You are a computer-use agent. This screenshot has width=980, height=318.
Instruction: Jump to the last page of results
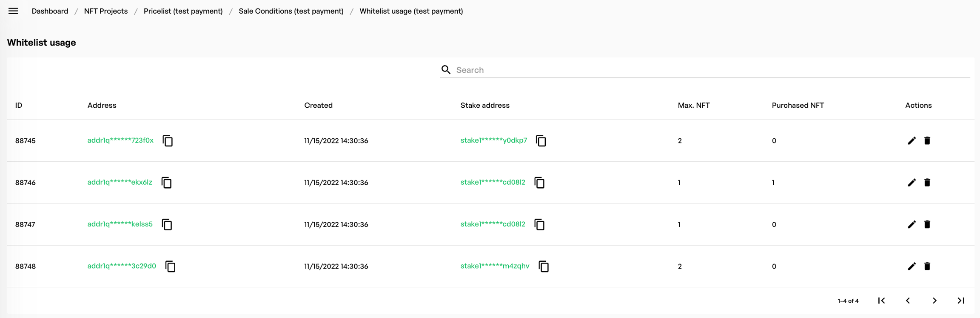click(x=961, y=301)
